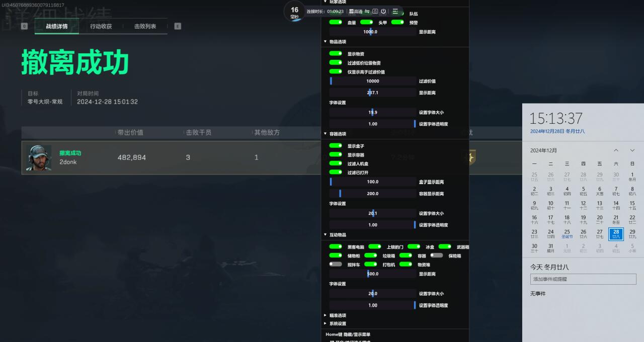Image resolution: width=644 pixels, height=342 pixels.
Task: Click the Q key icon left of the tabs
Action: tap(24, 26)
